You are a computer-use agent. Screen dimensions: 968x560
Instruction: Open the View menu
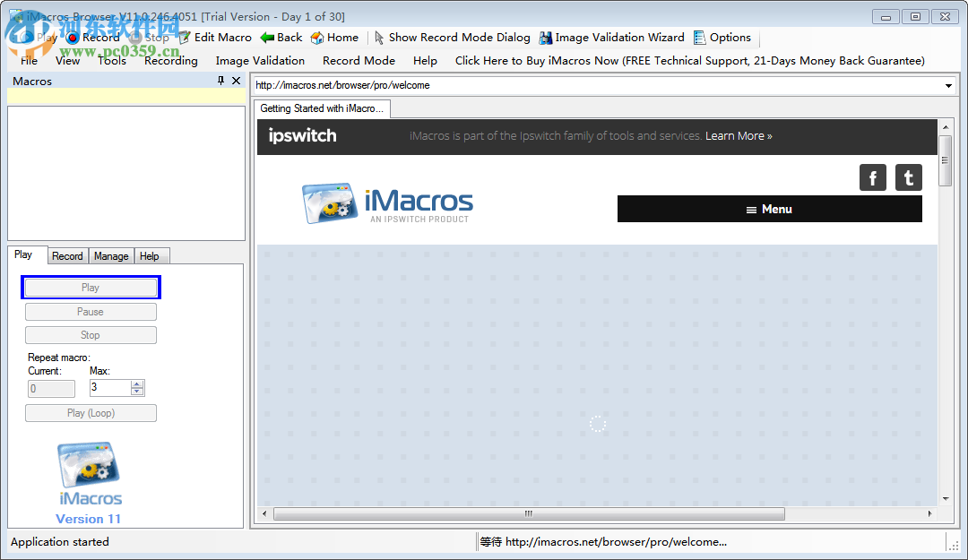click(x=67, y=61)
